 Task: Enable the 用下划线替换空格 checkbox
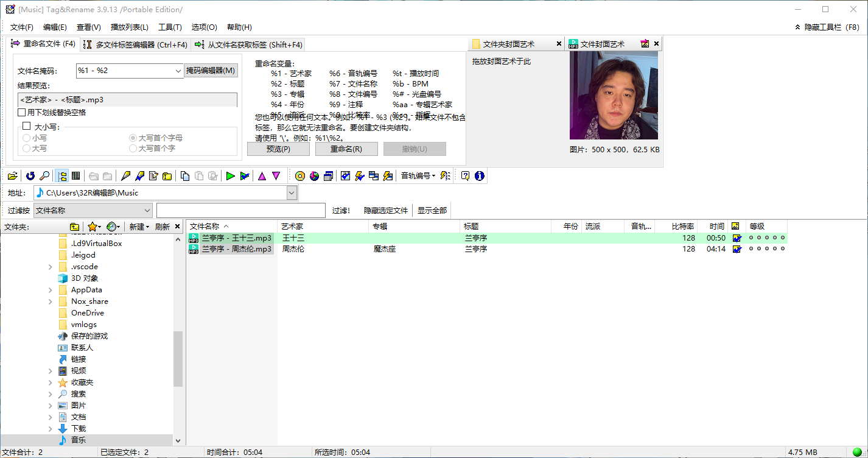point(22,111)
